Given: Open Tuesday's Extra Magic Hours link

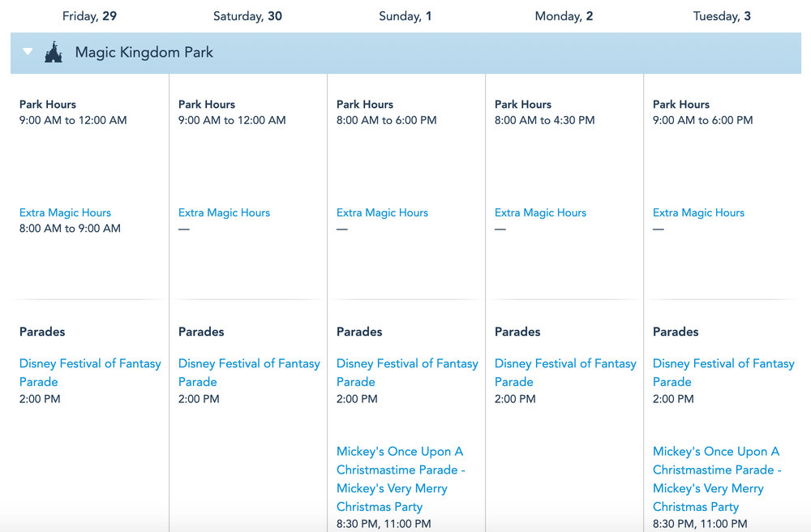Looking at the screenshot, I should click(698, 212).
